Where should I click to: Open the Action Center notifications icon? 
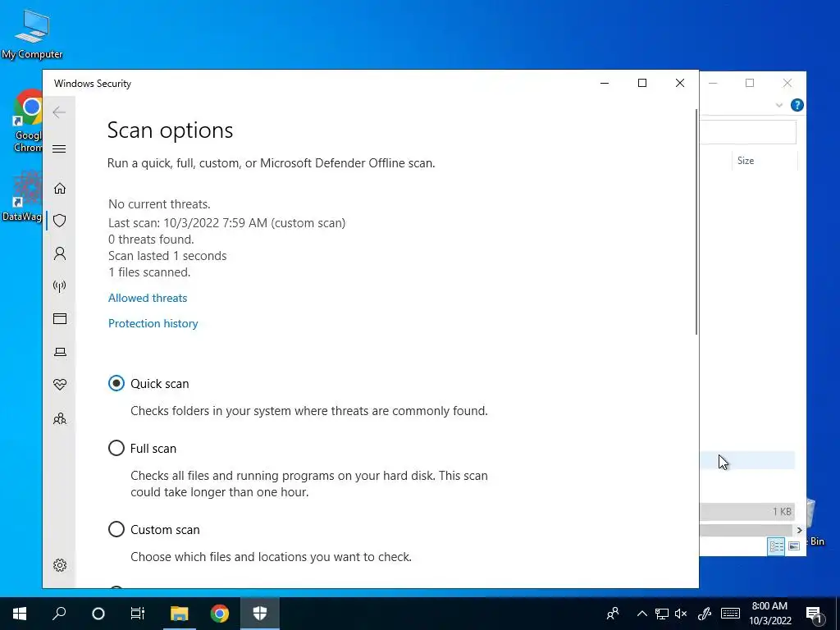click(x=814, y=614)
